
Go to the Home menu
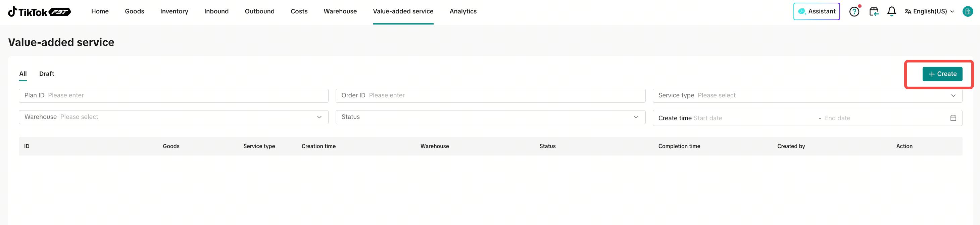coord(100,11)
